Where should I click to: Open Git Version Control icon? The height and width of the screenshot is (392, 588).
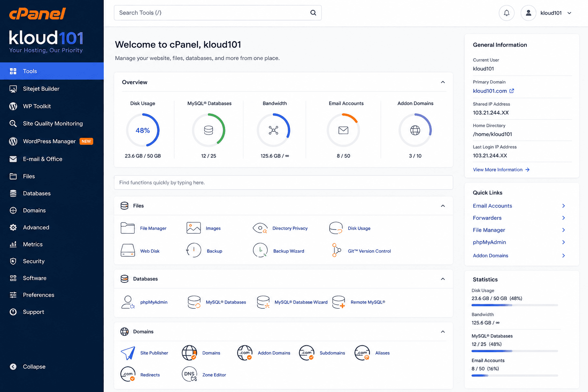click(336, 250)
